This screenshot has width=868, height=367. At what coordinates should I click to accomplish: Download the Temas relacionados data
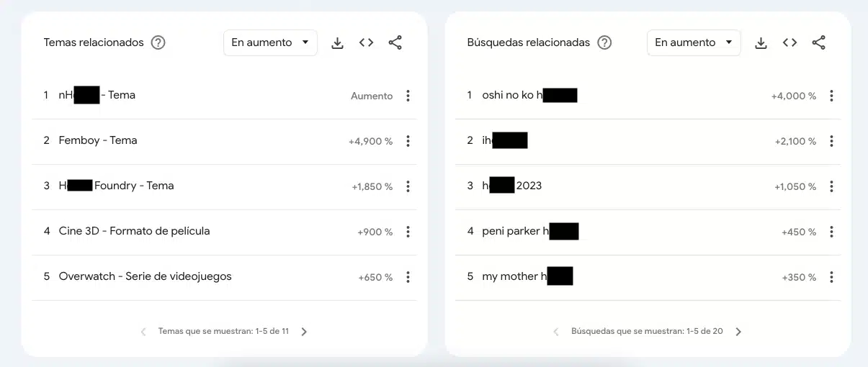point(337,43)
